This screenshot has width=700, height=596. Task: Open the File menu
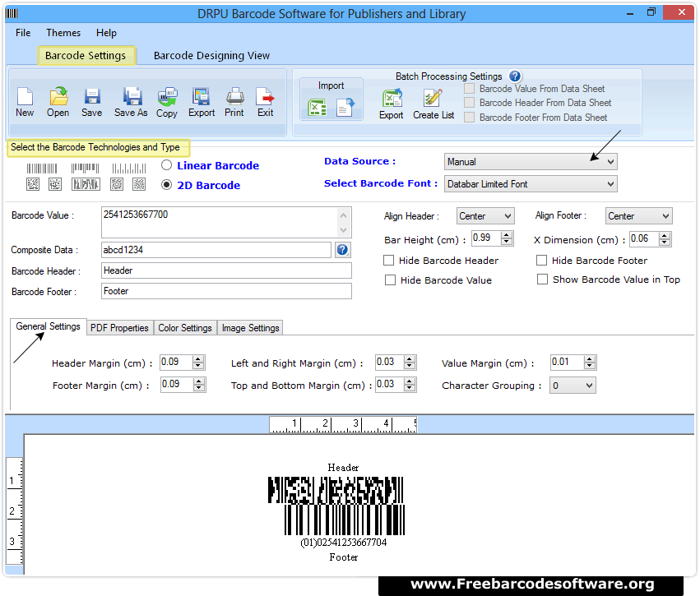pos(23,33)
